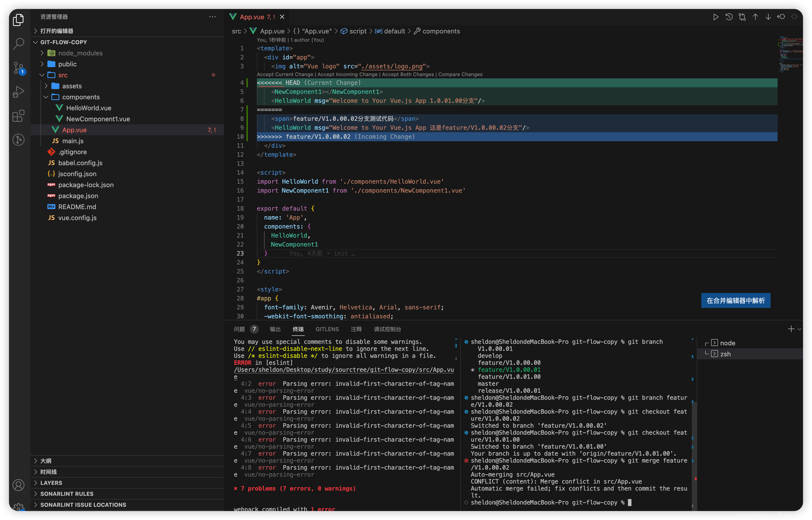This screenshot has height=520, width=812.
Task: Click the components breadcrumb item
Action: [x=437, y=31]
